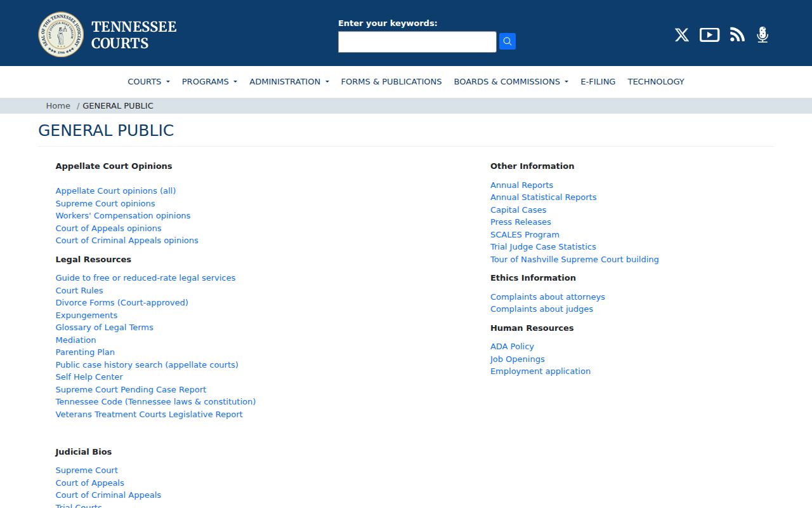The height and width of the screenshot is (508, 812).
Task: Open the Technology menu item
Action: 656,81
